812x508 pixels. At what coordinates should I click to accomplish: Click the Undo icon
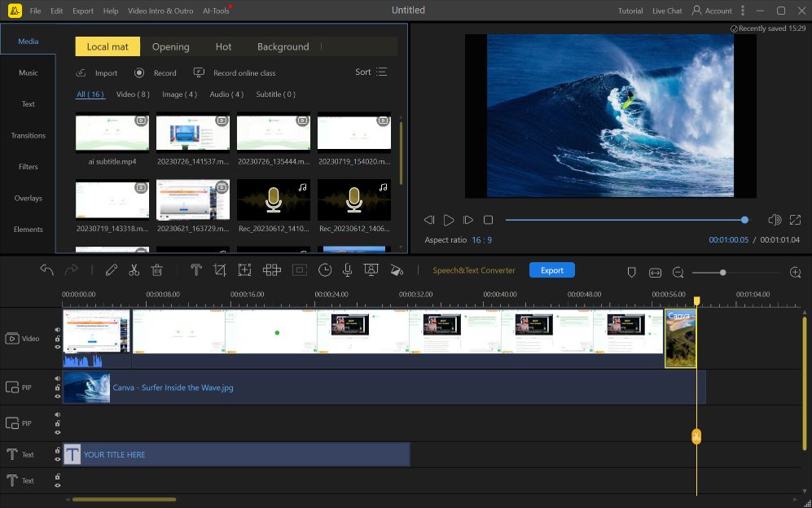[46, 269]
